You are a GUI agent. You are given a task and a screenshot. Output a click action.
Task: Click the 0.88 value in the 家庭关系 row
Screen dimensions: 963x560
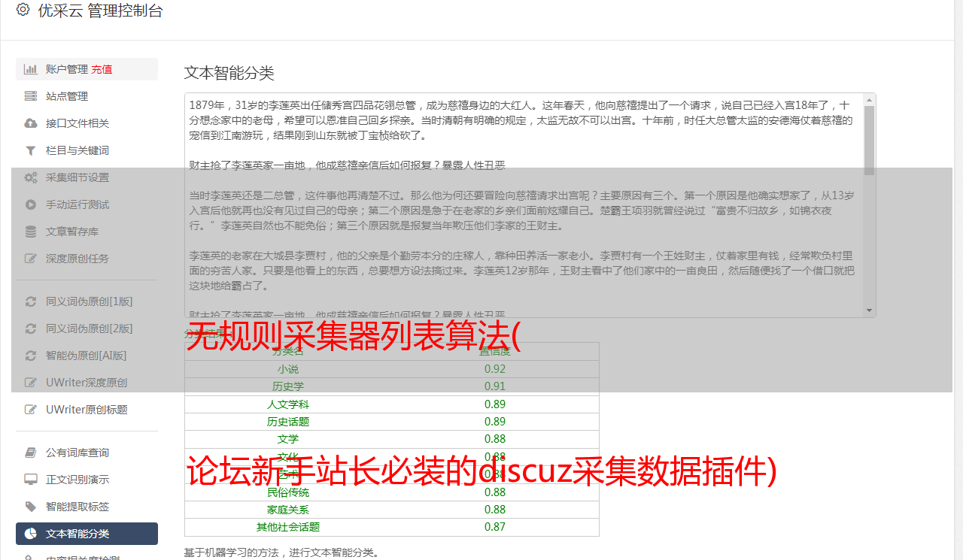(495, 510)
